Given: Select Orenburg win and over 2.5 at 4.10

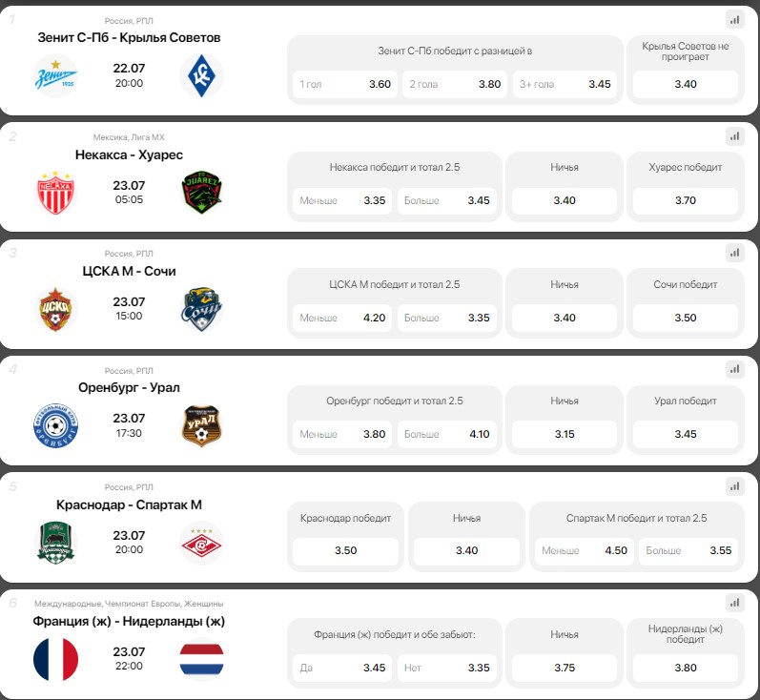Looking at the screenshot, I should (446, 434).
